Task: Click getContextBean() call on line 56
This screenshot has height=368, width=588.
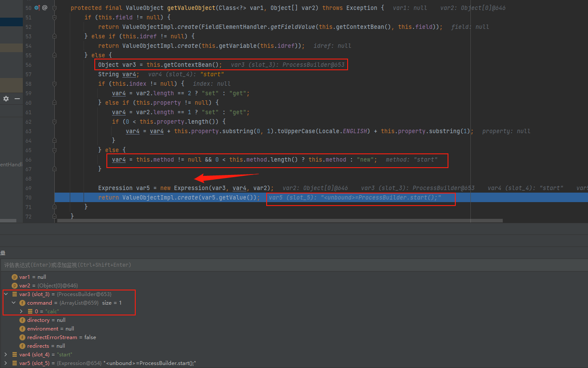Action: click(191, 65)
